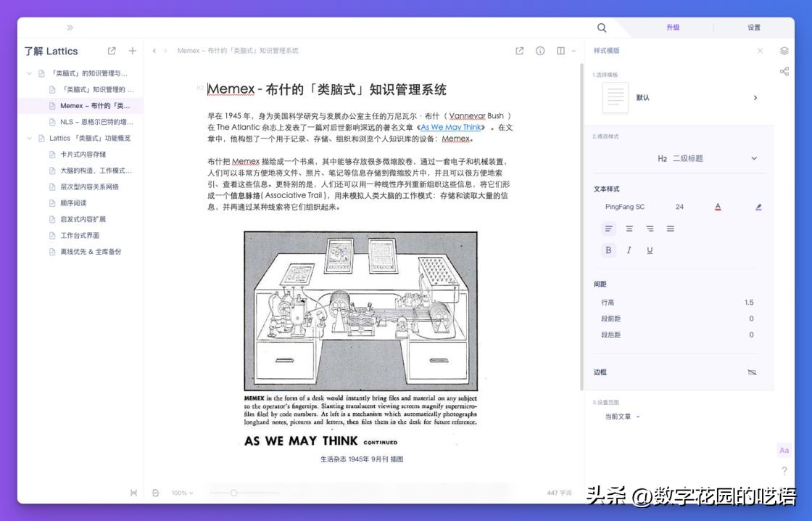812x521 pixels.
Task: Pick the highlight color pen swatch
Action: 758,207
